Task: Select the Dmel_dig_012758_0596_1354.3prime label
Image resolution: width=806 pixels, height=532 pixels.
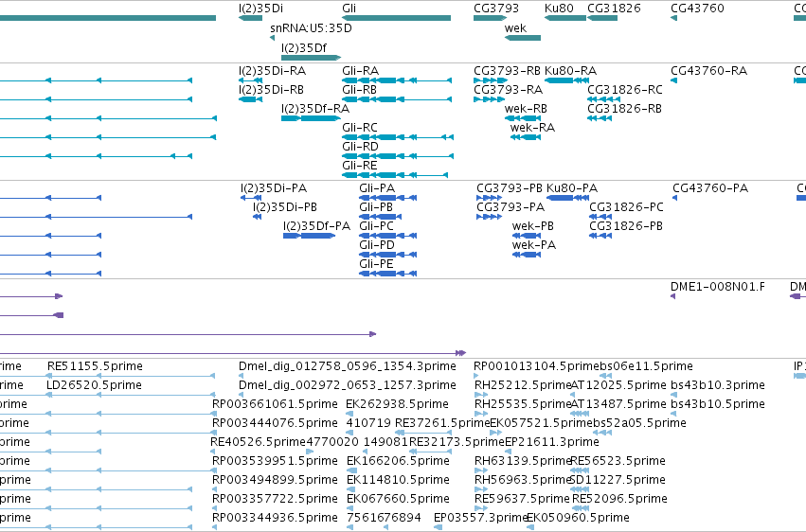Action: (x=348, y=366)
